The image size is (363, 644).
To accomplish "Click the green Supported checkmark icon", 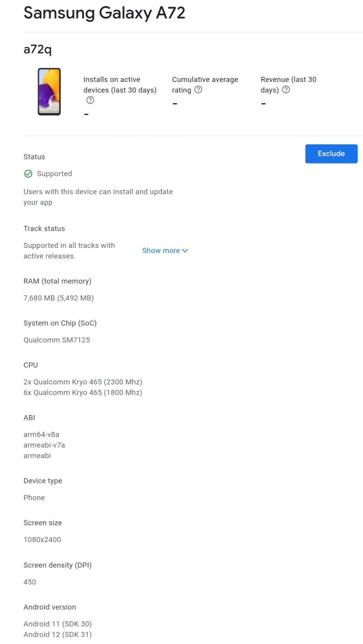I will point(28,174).
